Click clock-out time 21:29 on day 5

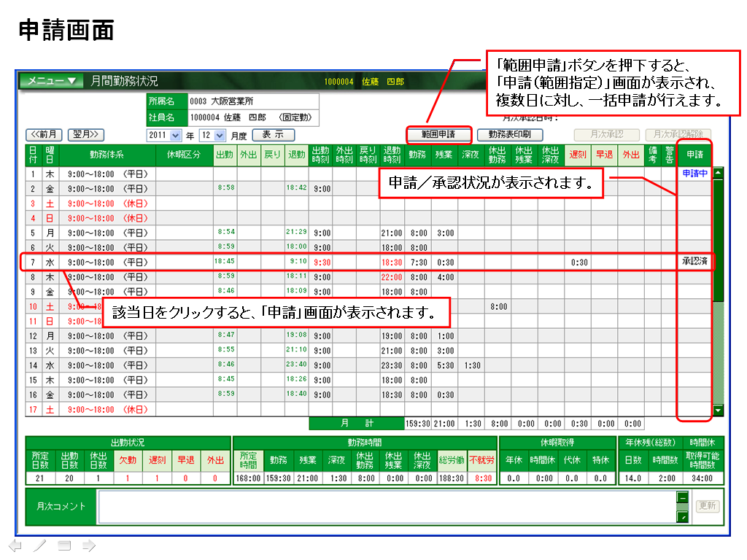(296, 232)
